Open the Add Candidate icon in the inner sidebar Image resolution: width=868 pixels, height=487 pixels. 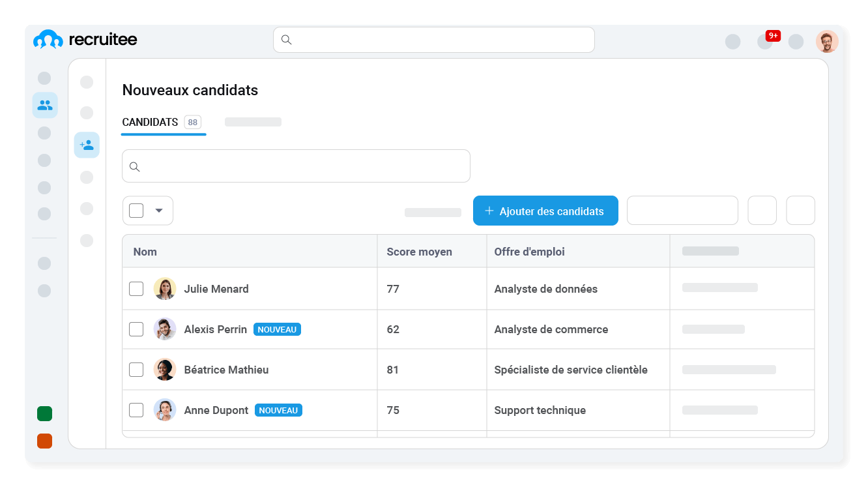[x=87, y=145]
